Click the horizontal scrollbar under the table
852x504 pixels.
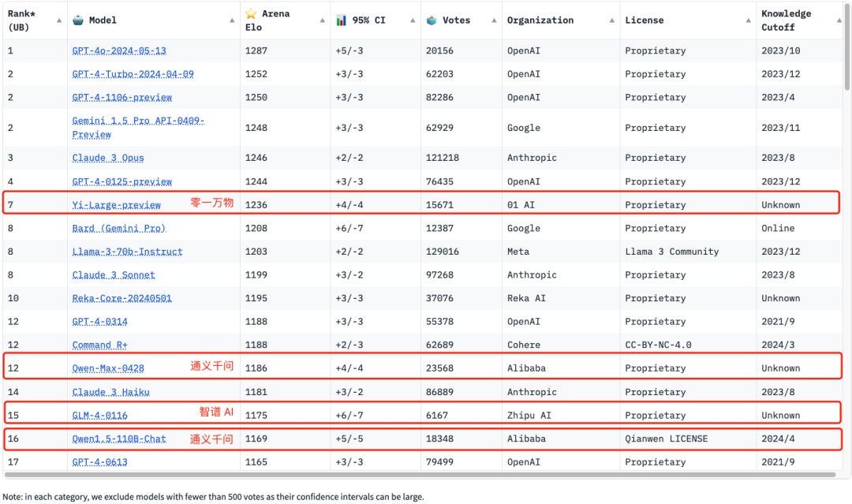point(420,475)
